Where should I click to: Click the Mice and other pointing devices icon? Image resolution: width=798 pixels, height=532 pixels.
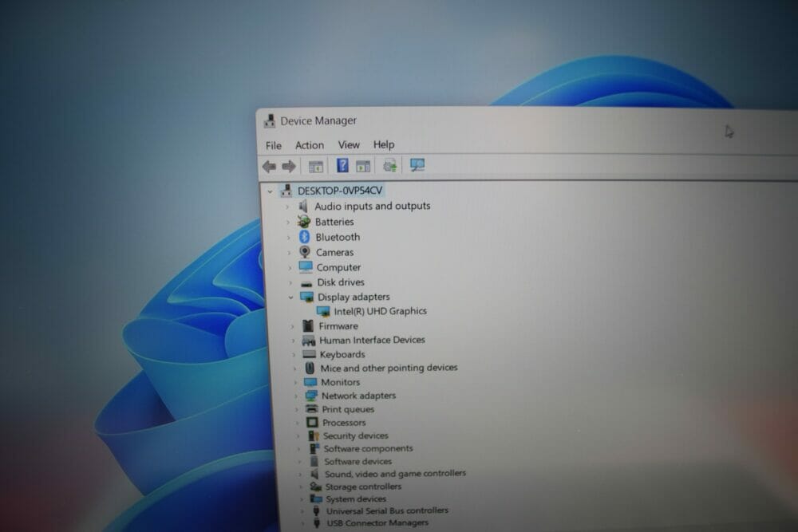310,368
